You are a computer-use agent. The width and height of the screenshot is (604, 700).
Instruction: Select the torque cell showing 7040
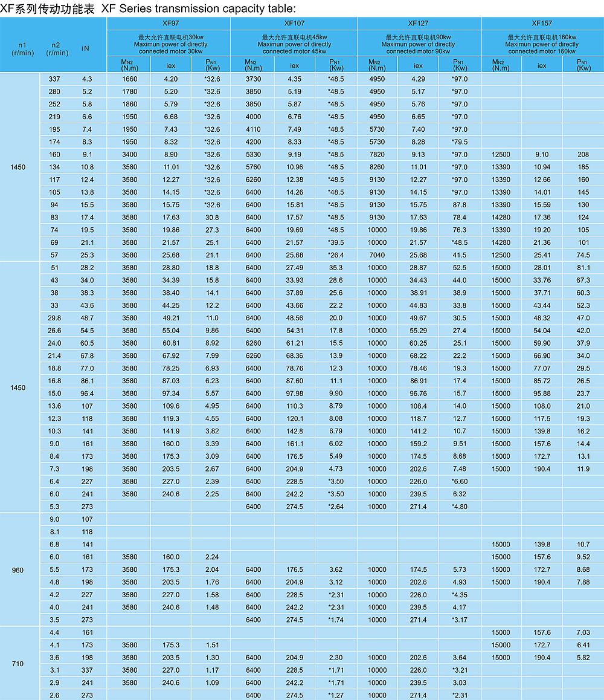(377, 255)
